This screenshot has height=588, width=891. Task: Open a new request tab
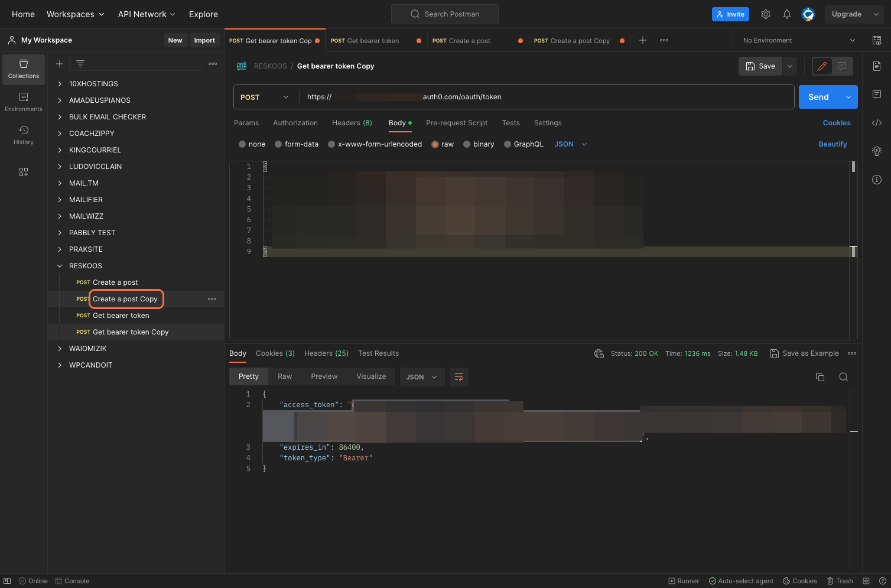[x=643, y=40]
